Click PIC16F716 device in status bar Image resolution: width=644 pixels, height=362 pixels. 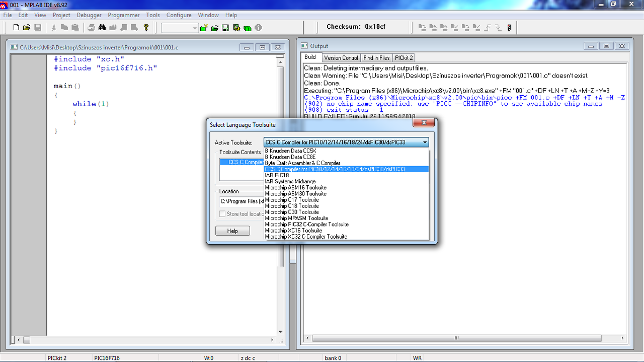(107, 358)
